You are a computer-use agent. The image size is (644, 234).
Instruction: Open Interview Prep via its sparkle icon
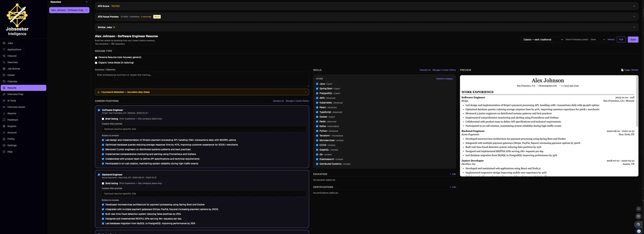tap(4, 94)
